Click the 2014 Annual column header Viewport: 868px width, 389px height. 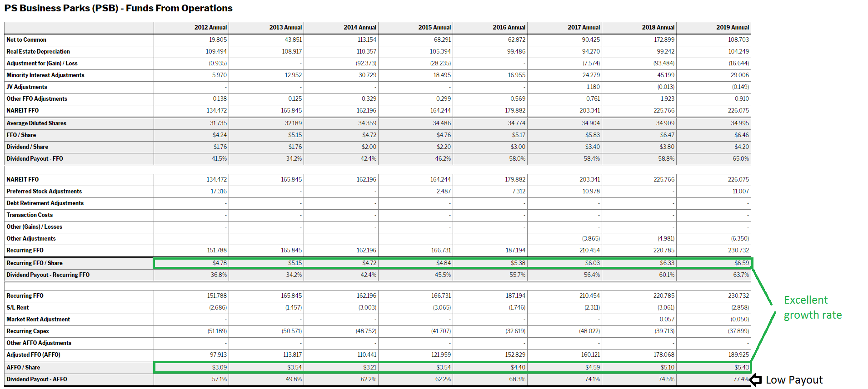click(x=360, y=28)
